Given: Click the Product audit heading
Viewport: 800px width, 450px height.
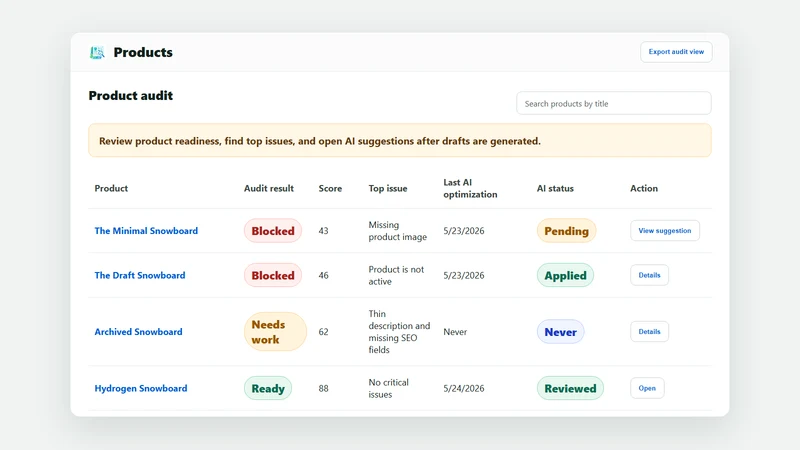Looking at the screenshot, I should pos(131,95).
